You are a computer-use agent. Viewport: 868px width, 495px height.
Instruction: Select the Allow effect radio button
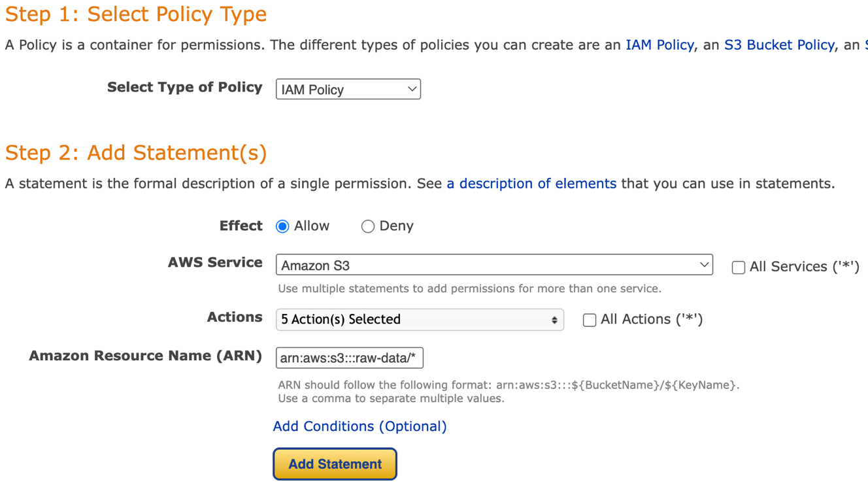pyautogui.click(x=282, y=226)
